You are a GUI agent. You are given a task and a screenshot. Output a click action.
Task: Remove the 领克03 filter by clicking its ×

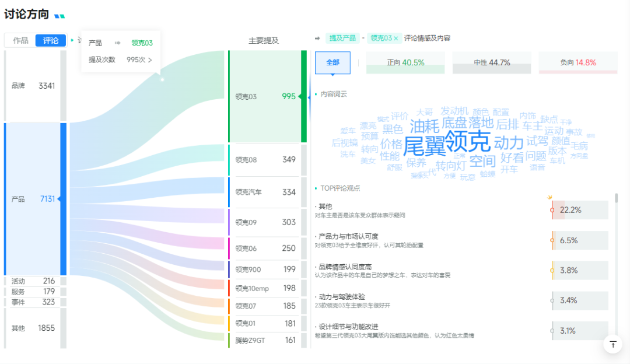click(395, 37)
